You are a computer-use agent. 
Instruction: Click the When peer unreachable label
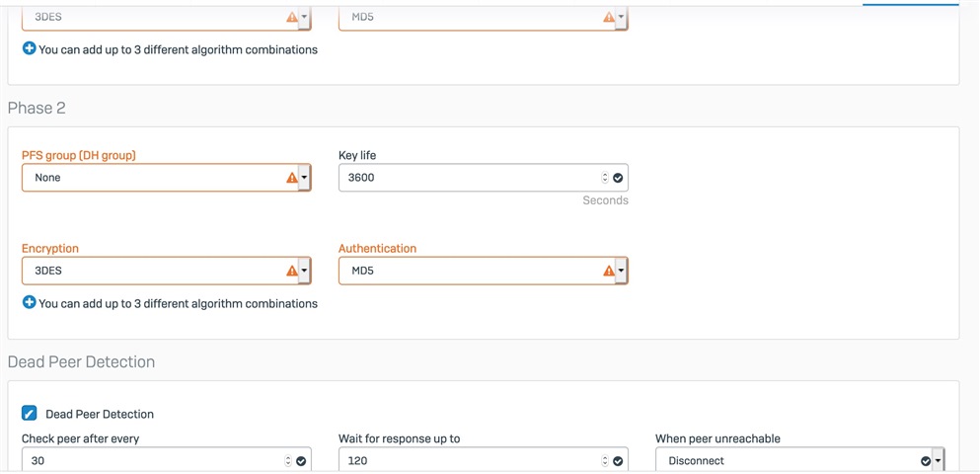(x=717, y=439)
